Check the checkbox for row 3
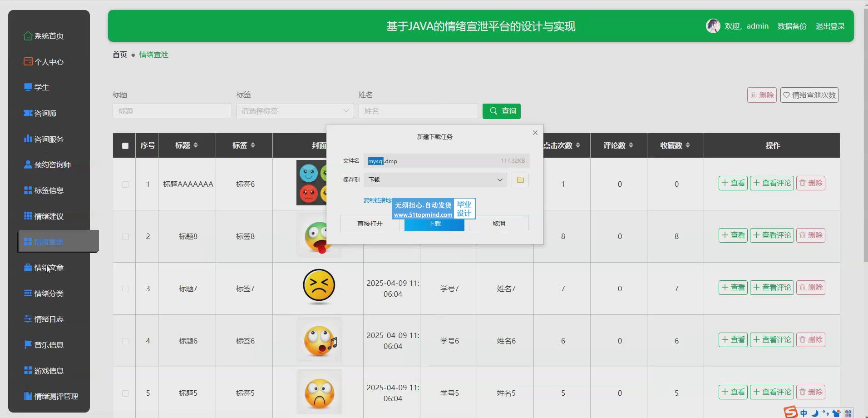The width and height of the screenshot is (868, 418). [x=125, y=289]
